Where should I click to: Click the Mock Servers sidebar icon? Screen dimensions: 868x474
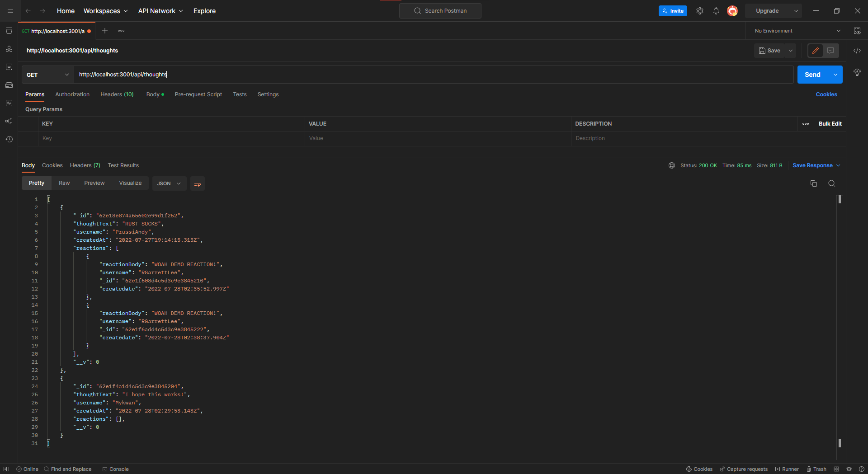coord(9,85)
